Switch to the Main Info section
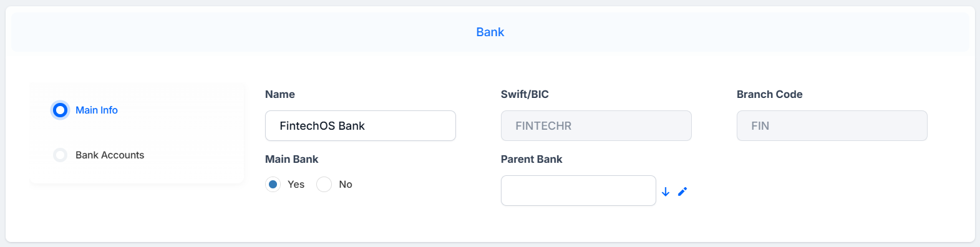 97,110
